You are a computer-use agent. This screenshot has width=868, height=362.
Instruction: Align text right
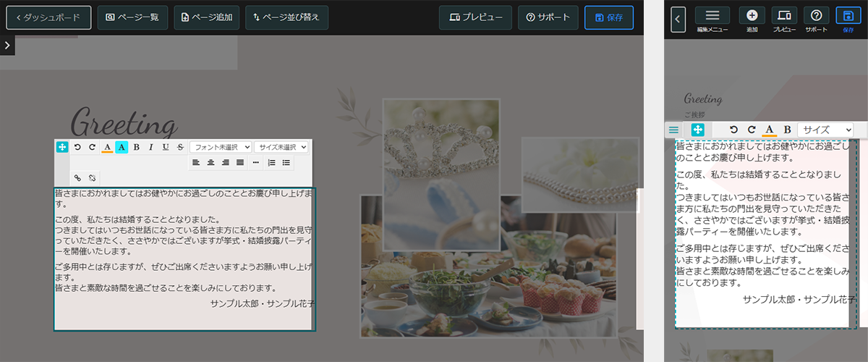pyautogui.click(x=226, y=163)
